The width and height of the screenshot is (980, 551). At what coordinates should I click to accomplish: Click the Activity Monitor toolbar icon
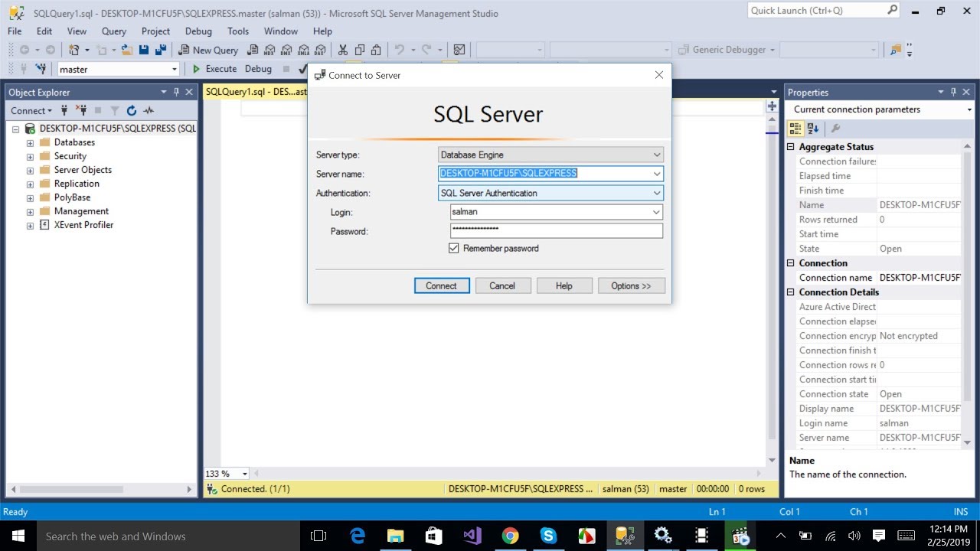pyautogui.click(x=459, y=50)
